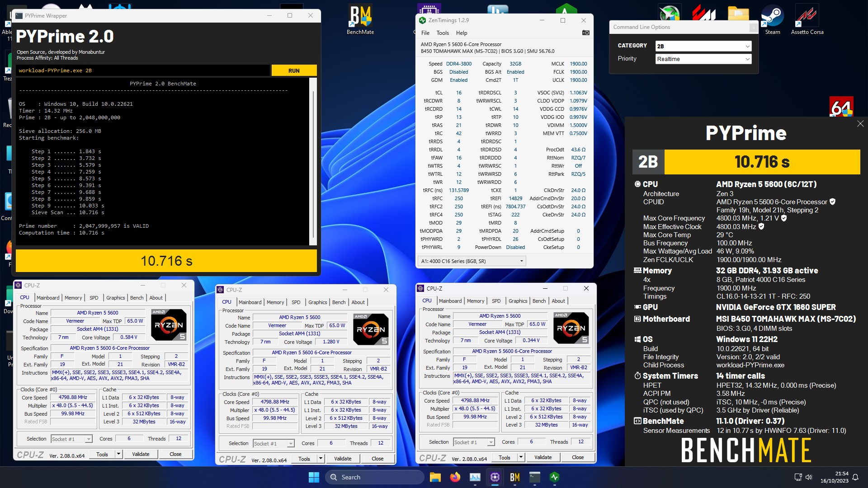Open About tab in CPU-Z with 0.344 V
Viewport: 868px width, 488px height.
(x=558, y=301)
